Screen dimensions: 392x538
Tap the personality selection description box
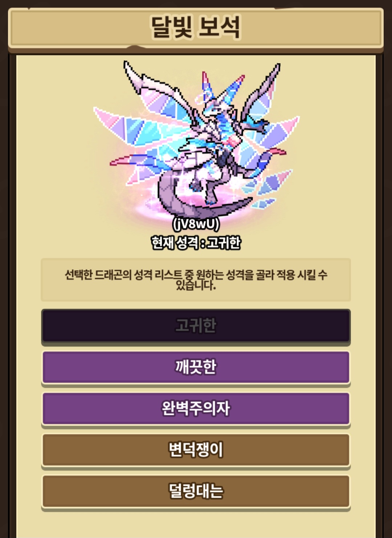(196, 280)
